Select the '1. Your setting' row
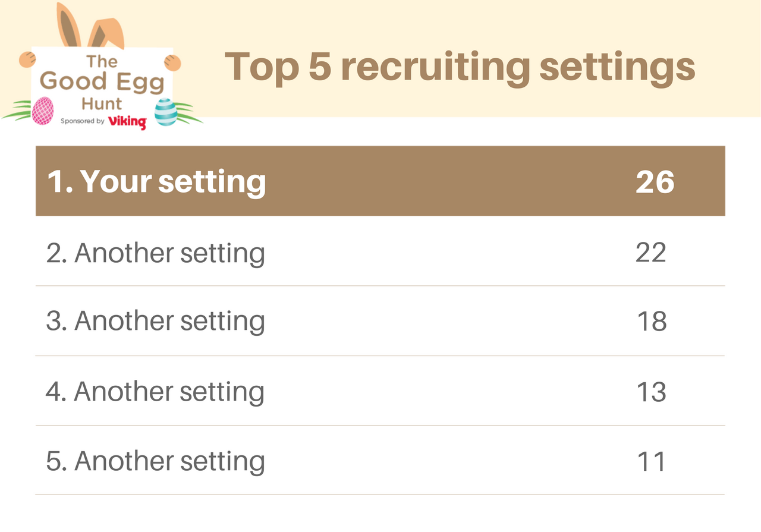Viewport: 761px width, 532px height. pyautogui.click(x=380, y=181)
